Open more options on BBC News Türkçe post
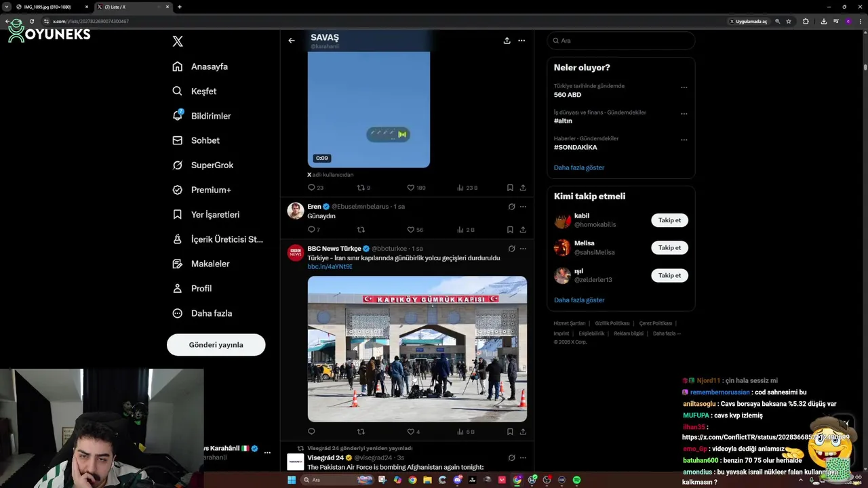The image size is (868, 488). tap(523, 249)
